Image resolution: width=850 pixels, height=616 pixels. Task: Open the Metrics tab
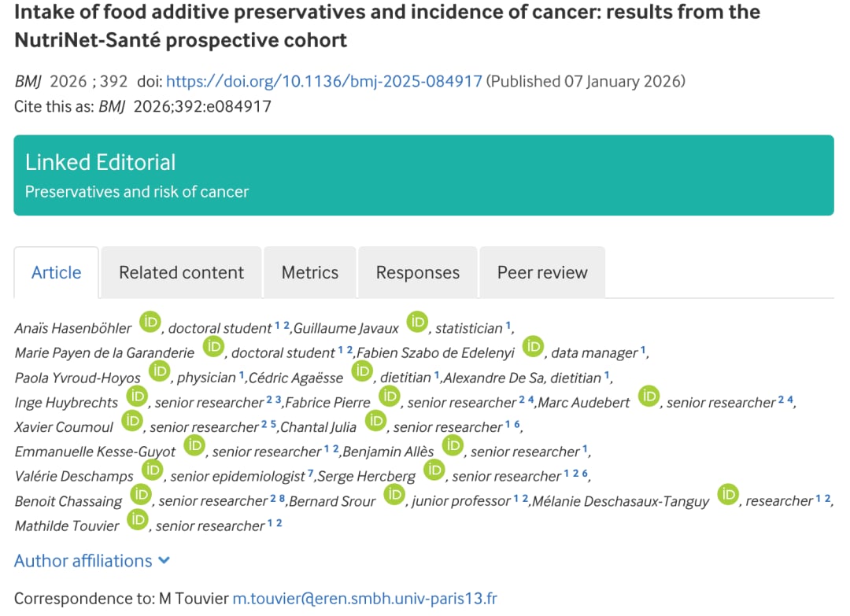point(310,273)
